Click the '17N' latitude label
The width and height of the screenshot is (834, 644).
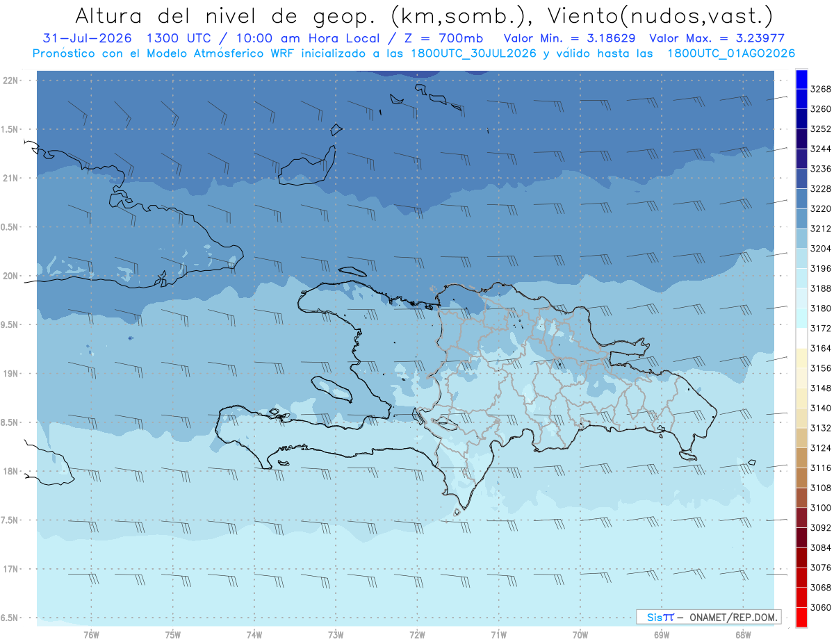pos(10,569)
